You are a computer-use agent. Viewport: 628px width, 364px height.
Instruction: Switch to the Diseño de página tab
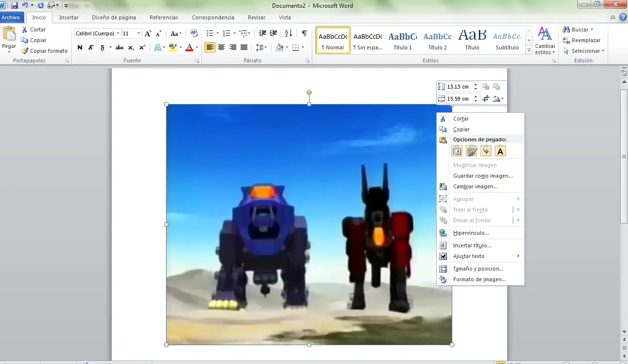pos(114,17)
